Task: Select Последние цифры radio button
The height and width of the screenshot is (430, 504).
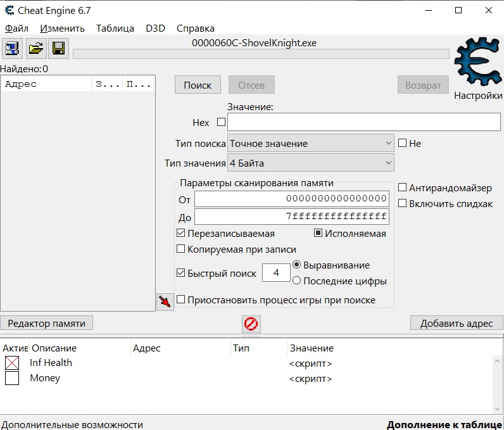Action: pyautogui.click(x=296, y=281)
